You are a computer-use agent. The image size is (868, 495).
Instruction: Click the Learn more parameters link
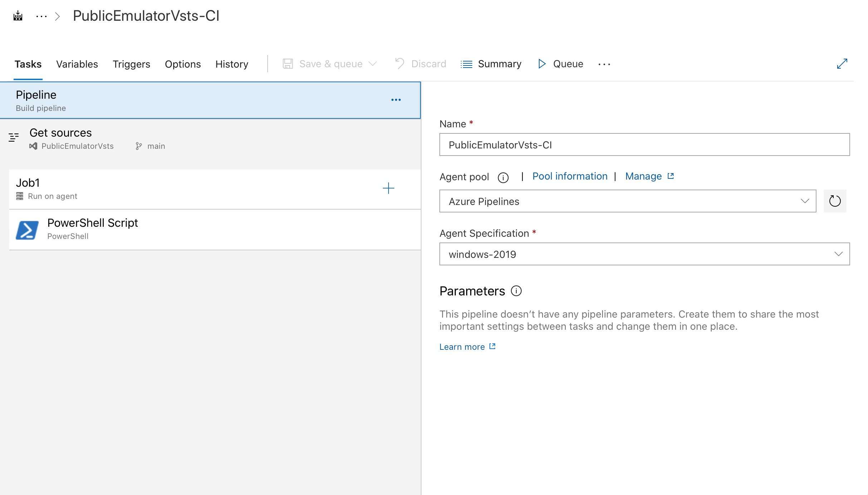click(x=467, y=346)
